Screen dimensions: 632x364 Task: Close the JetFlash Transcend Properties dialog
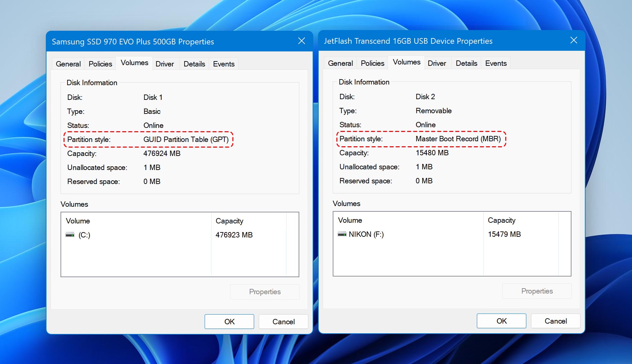(x=574, y=40)
